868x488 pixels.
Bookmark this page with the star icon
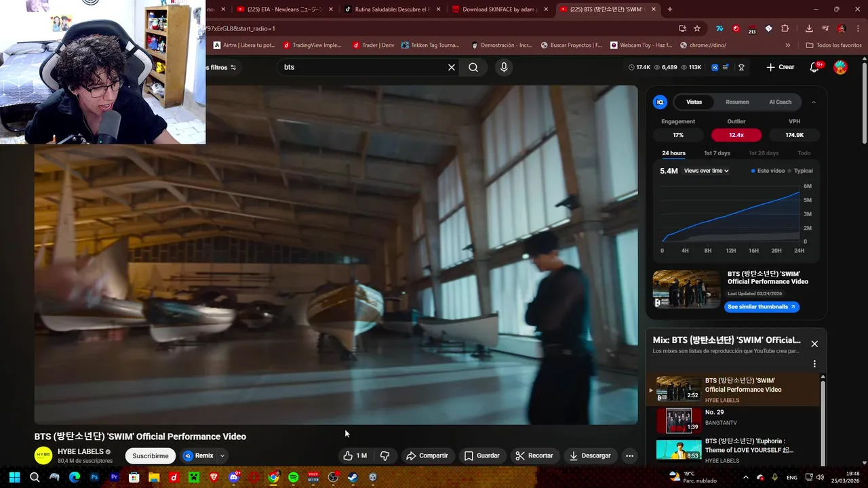tap(697, 28)
